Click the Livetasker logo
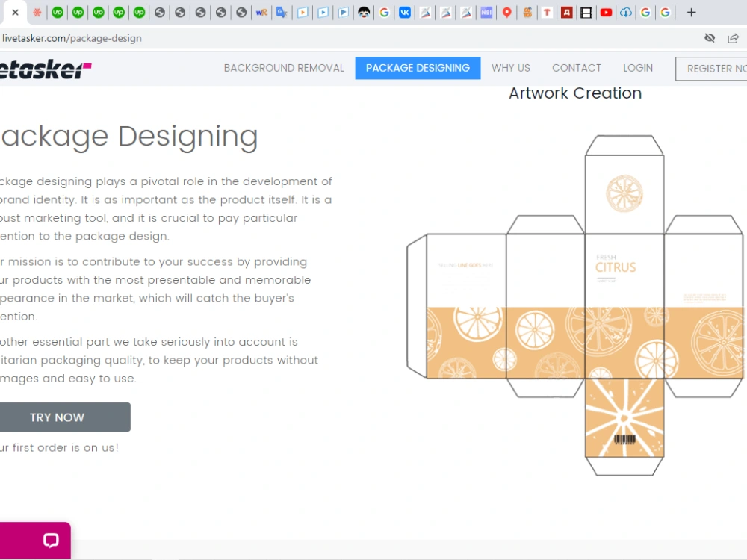Screen dimensions: 747x560 pos(46,69)
